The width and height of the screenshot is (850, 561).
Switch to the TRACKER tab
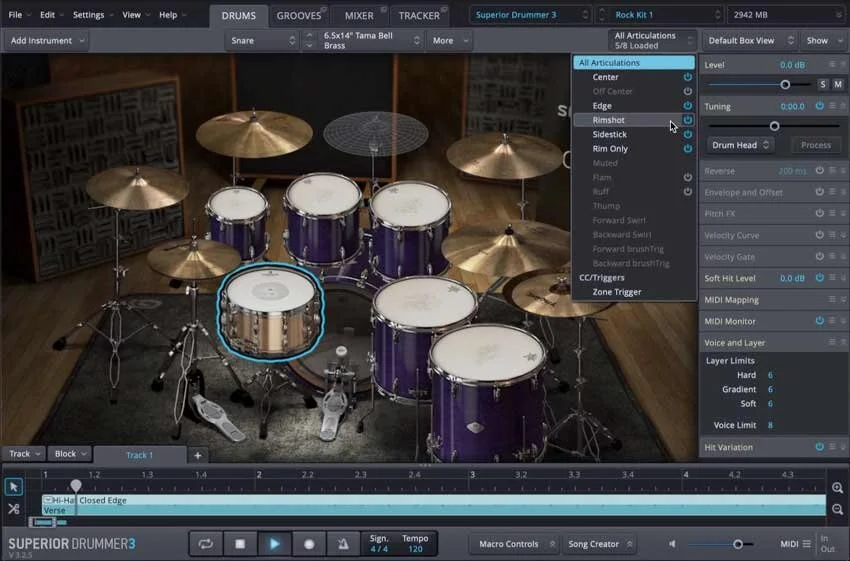[x=419, y=16]
